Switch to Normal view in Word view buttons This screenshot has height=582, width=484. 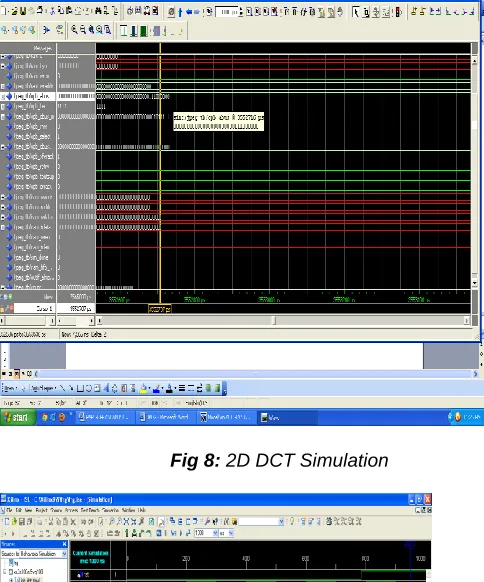(4, 374)
